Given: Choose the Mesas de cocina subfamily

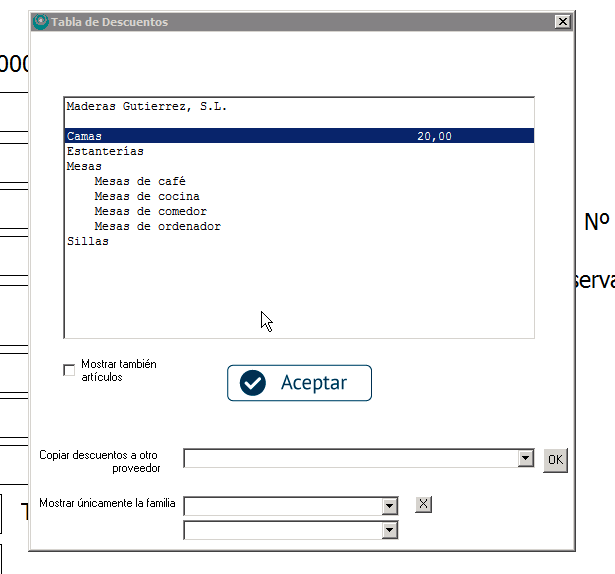Looking at the screenshot, I should click(x=146, y=196).
